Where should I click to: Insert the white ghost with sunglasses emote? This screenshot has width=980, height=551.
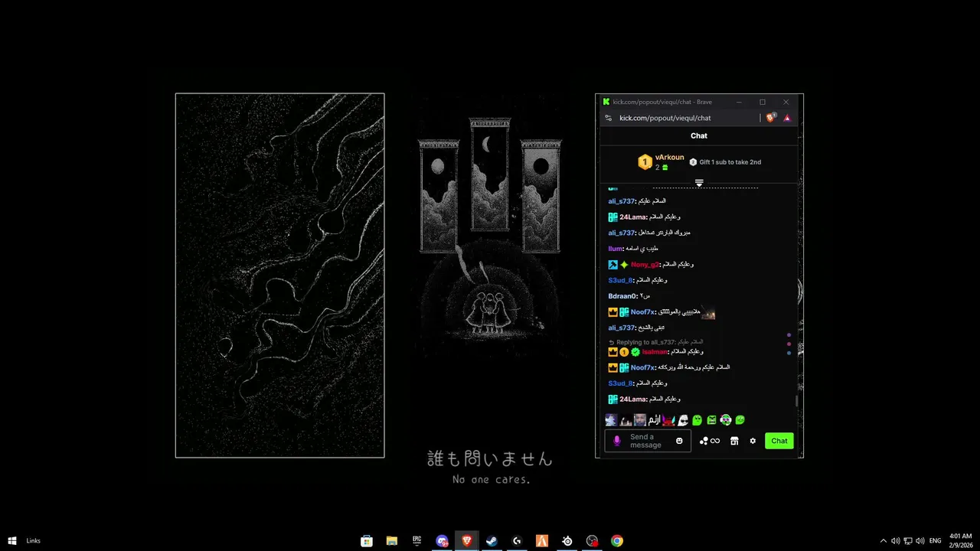click(683, 420)
